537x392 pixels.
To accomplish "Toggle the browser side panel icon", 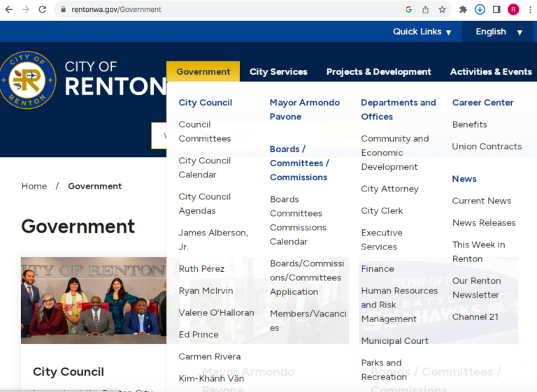I will [x=496, y=10].
